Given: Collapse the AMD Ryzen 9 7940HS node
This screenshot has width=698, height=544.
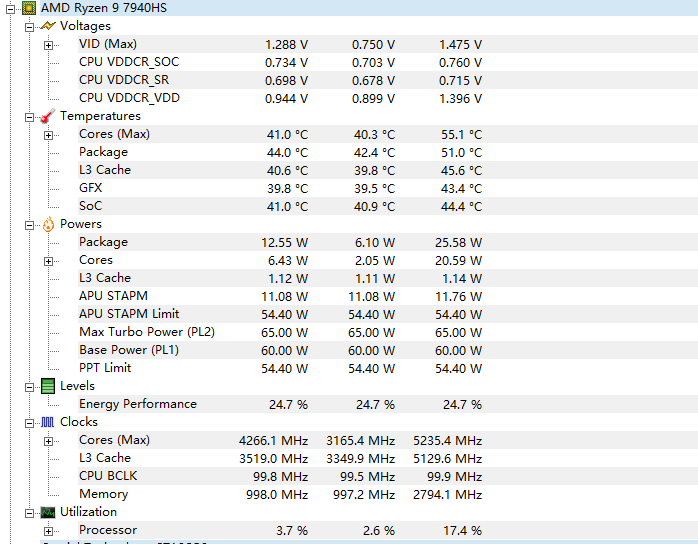Looking at the screenshot, I should [10, 8].
